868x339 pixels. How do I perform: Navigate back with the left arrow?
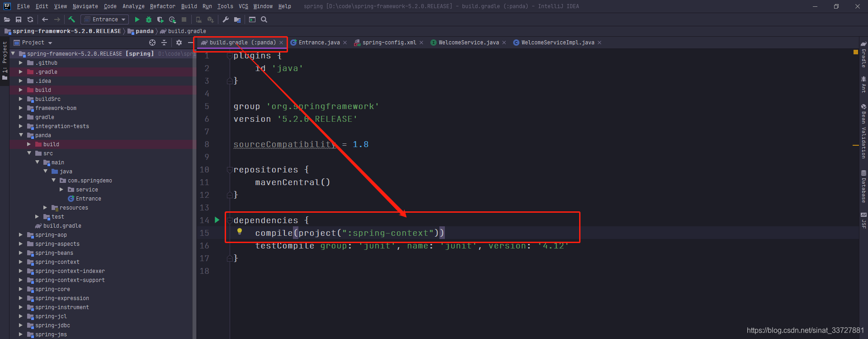coord(45,19)
